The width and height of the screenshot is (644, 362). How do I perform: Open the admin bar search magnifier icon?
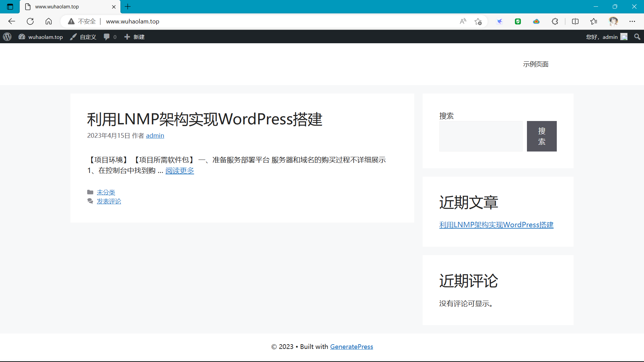(637, 37)
